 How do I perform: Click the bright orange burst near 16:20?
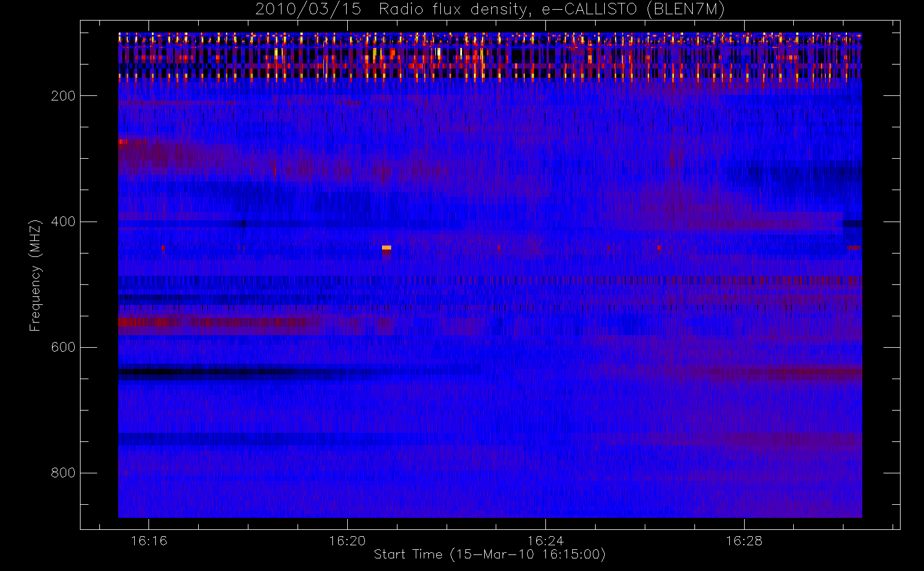[x=387, y=248]
